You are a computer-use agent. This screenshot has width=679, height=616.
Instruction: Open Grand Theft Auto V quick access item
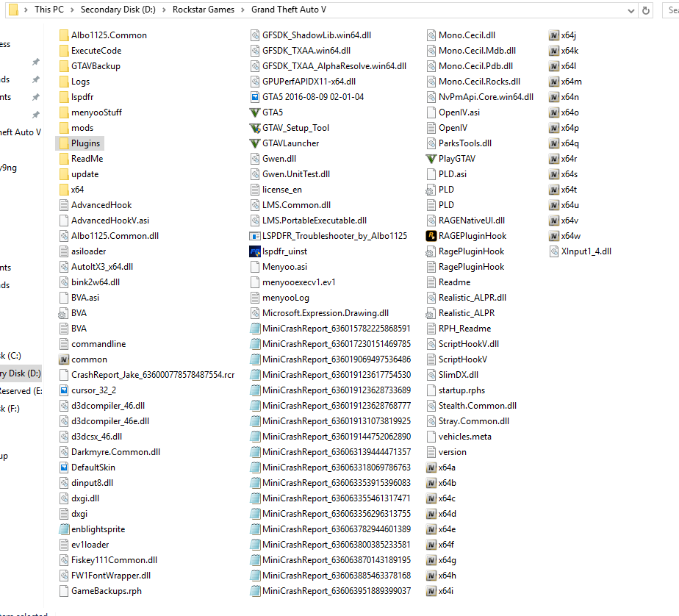[x=21, y=132]
